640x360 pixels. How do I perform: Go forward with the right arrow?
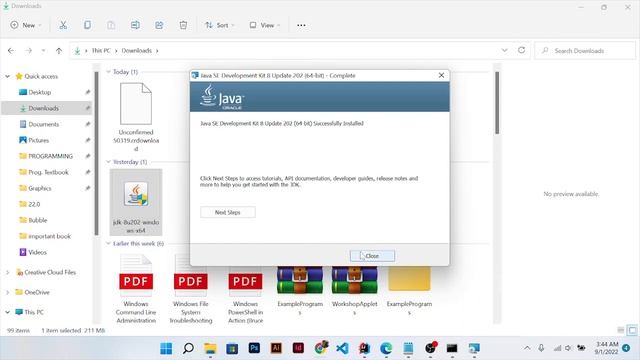(29, 51)
